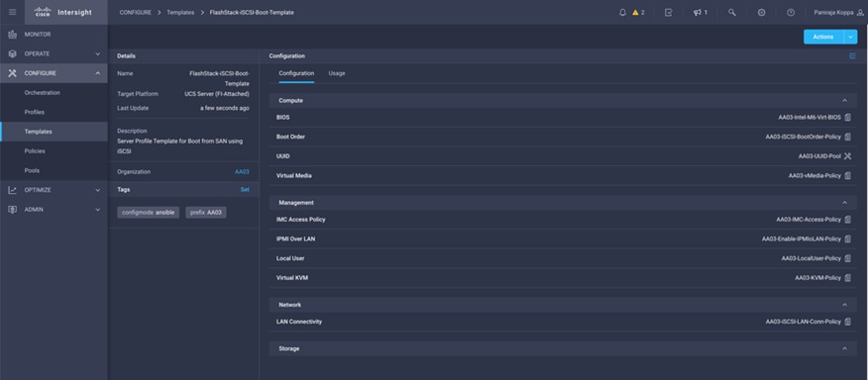
Task: Expand the Admin sidebar section
Action: [x=98, y=210]
